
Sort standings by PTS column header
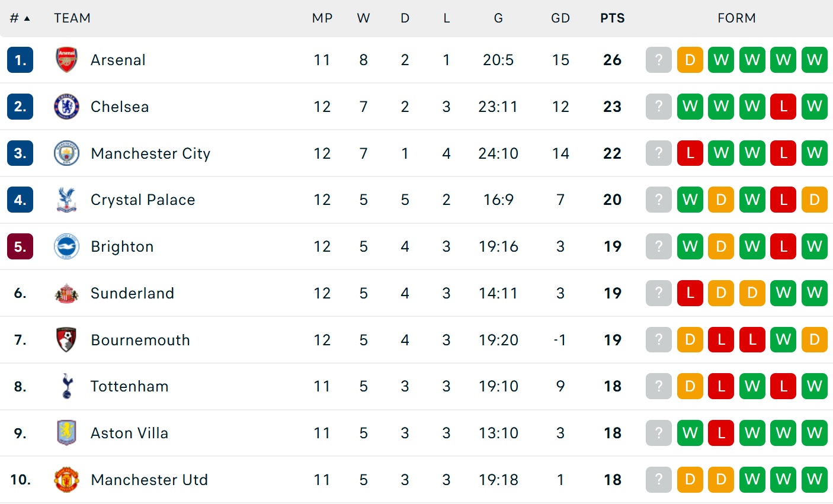pyautogui.click(x=612, y=18)
